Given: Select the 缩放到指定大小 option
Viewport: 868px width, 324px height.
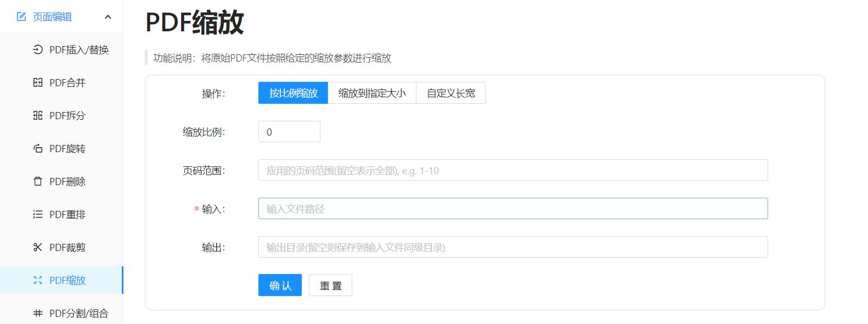Looking at the screenshot, I should (372, 93).
